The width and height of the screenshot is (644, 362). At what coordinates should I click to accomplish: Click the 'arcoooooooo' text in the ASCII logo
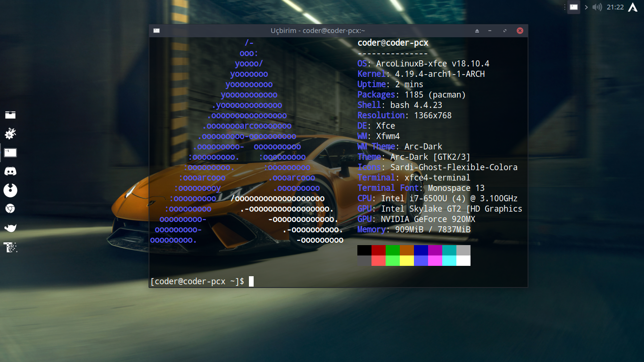(x=265, y=126)
